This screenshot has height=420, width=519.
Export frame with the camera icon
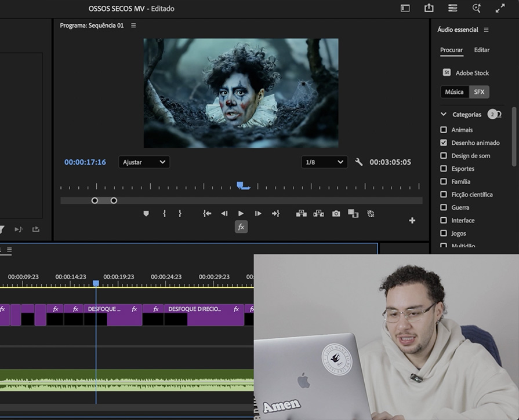click(336, 214)
